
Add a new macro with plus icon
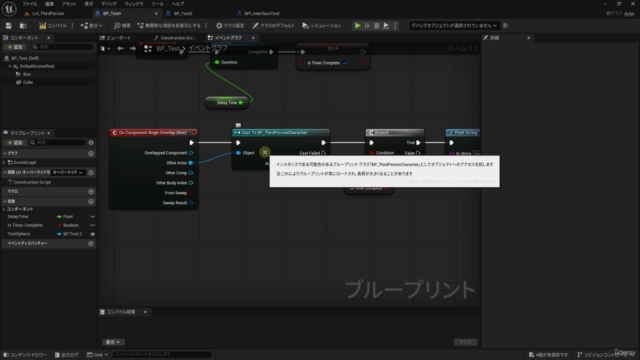[91, 191]
